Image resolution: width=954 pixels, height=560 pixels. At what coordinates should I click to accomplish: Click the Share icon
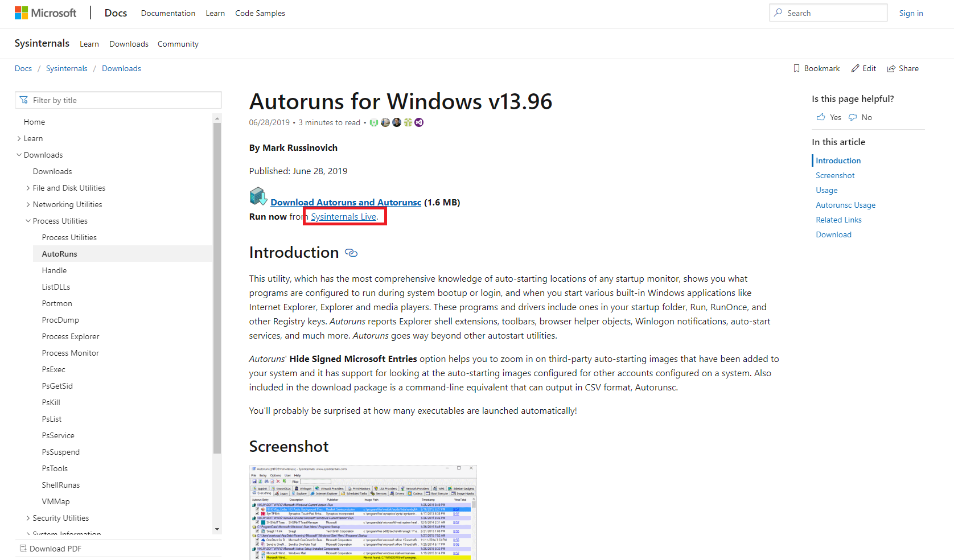coord(891,68)
